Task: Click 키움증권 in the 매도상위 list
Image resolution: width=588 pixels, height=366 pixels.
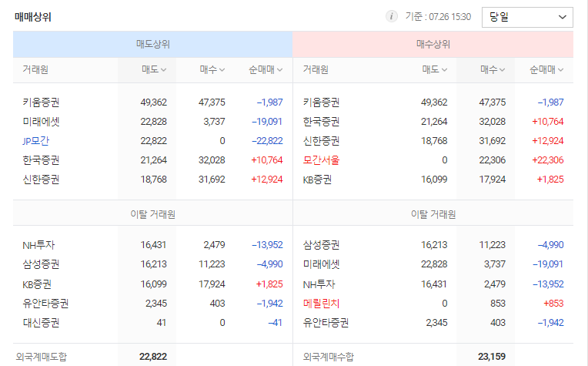Action: (41, 102)
